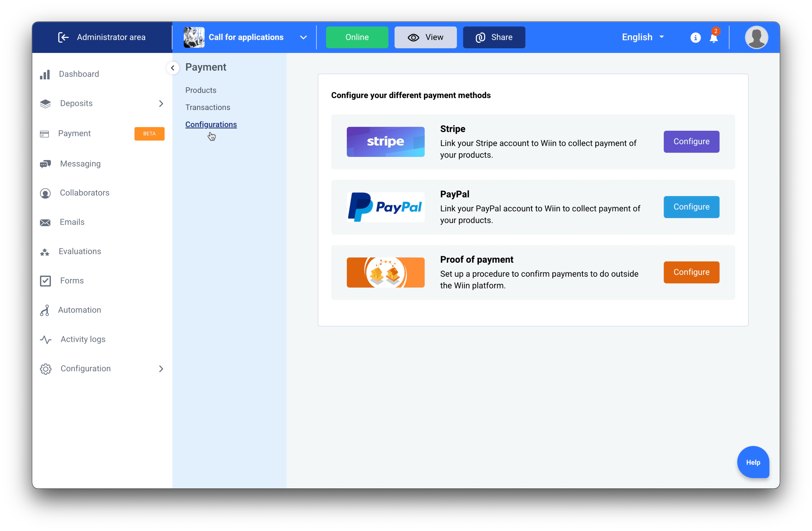Click the Share button

494,37
